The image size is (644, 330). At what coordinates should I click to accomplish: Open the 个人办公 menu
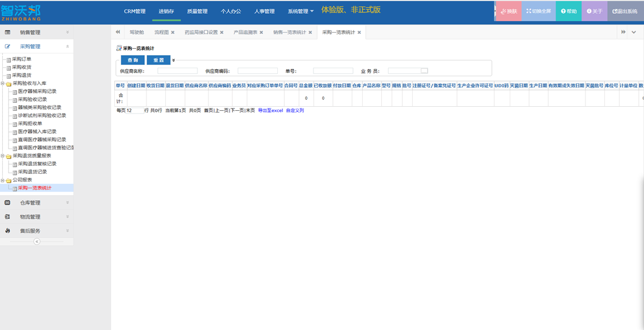pos(231,11)
